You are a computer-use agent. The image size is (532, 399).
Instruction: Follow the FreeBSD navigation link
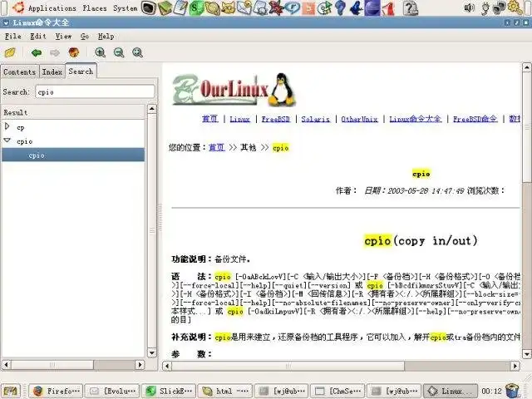275,119
